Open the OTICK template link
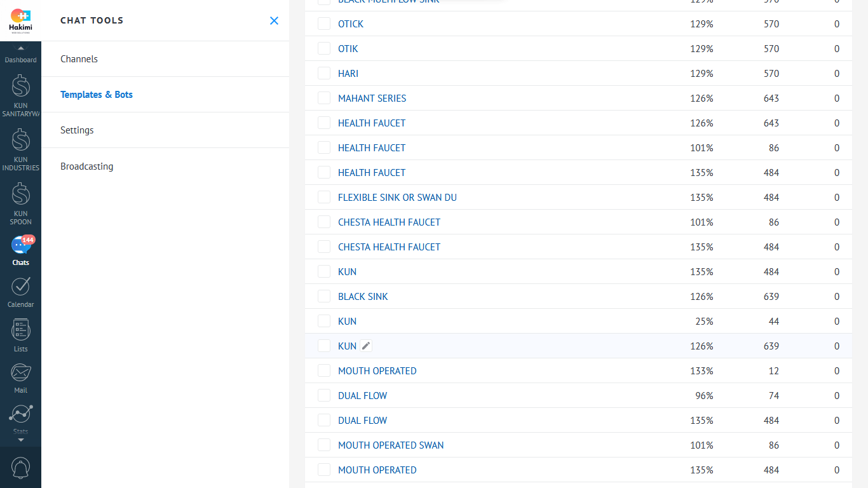Image resolution: width=868 pixels, height=488 pixels. tap(351, 24)
